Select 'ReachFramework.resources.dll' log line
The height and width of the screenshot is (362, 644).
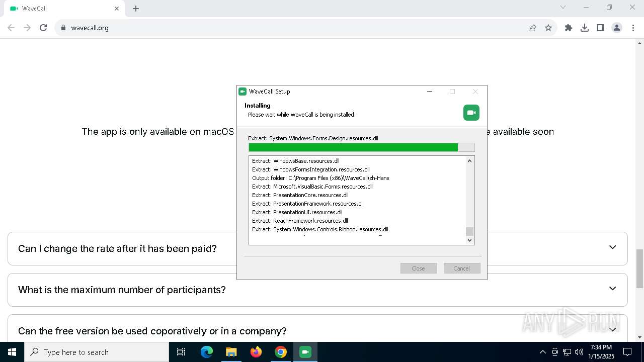click(x=300, y=221)
